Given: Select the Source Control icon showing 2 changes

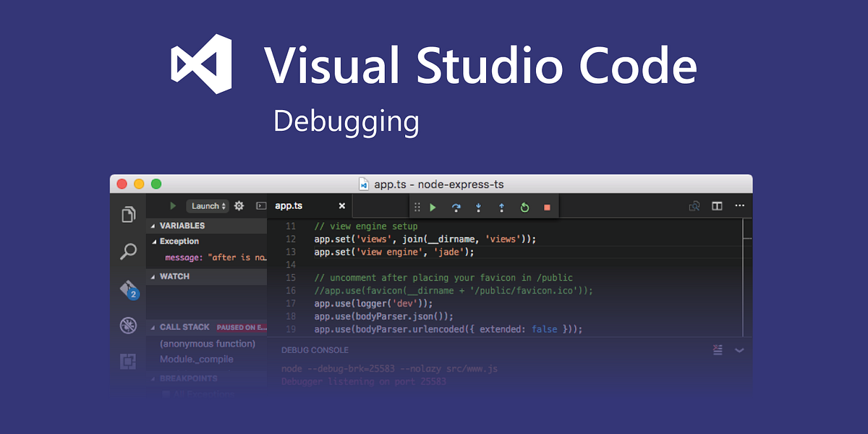Looking at the screenshot, I should coord(128,289).
